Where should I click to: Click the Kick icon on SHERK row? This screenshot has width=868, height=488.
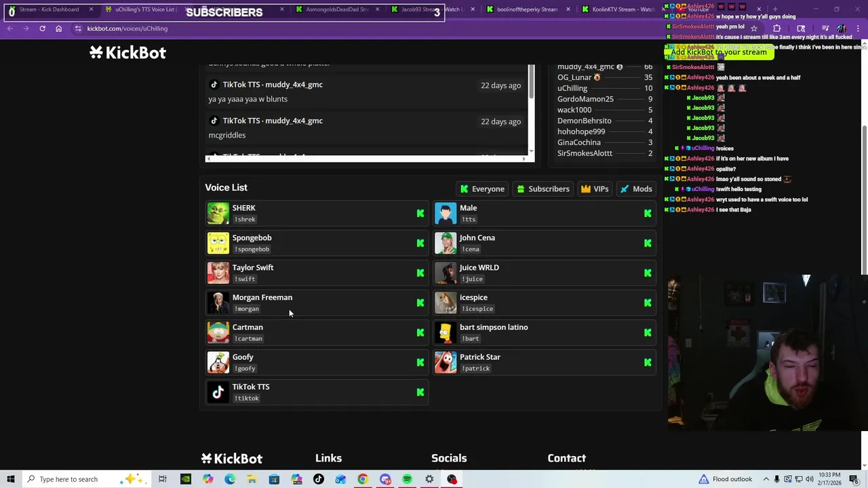[420, 213]
